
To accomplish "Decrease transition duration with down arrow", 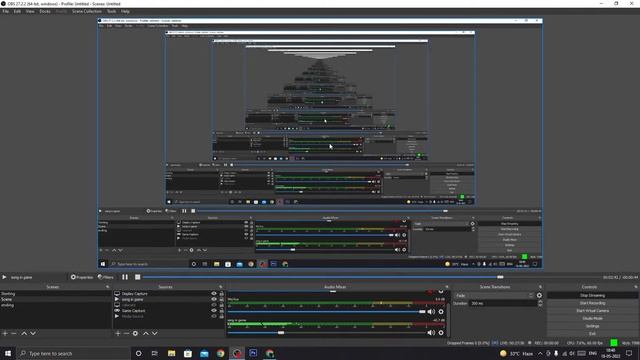I will (540, 305).
